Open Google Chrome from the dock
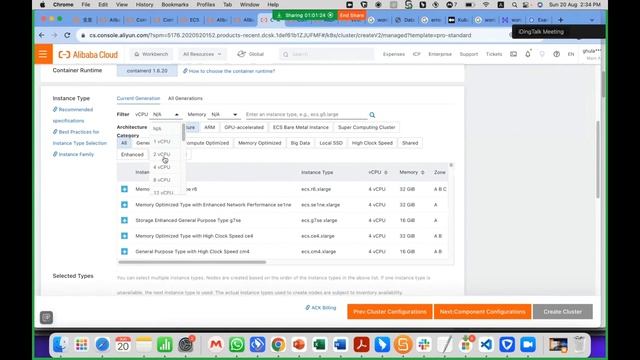 (x=278, y=344)
